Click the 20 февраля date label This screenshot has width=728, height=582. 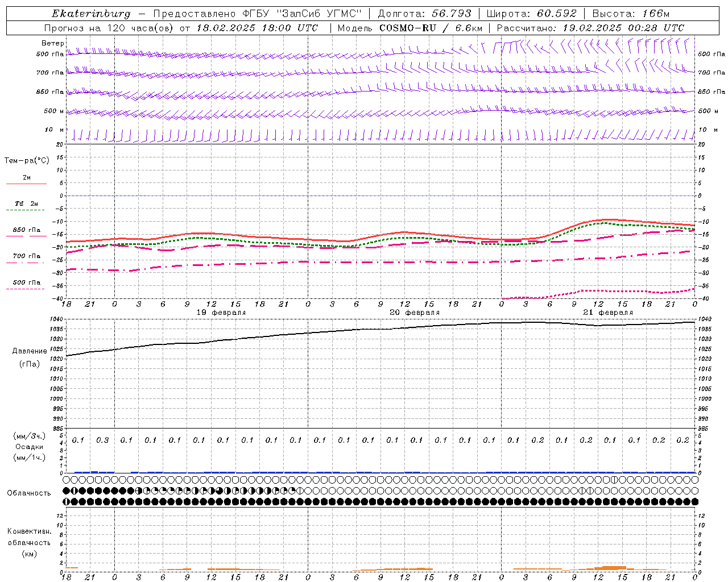pos(415,313)
